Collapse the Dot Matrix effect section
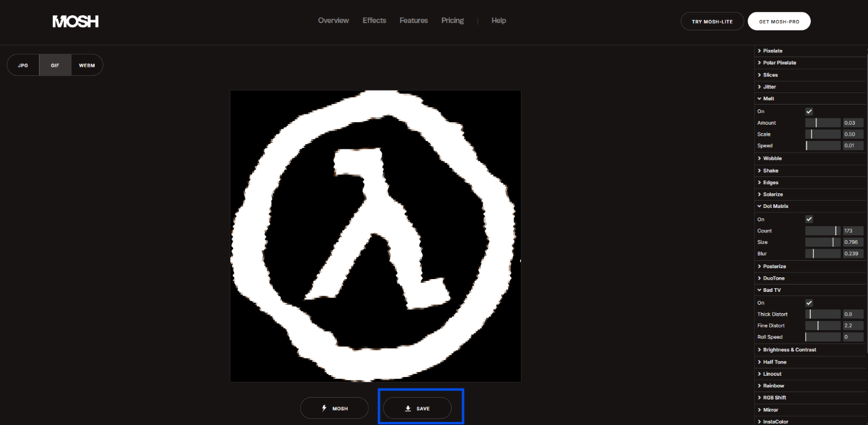Screen dimensions: 868x425 click(810, 207)
